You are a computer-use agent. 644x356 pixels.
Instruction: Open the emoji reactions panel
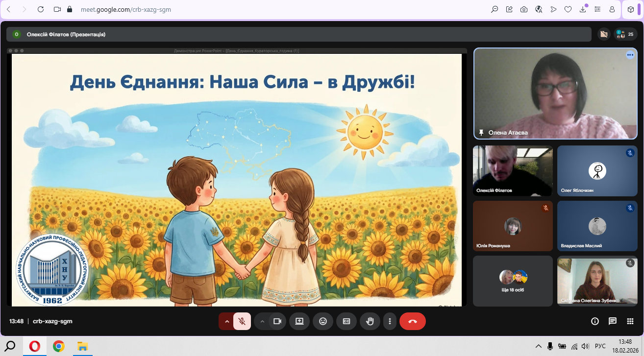pos(323,321)
